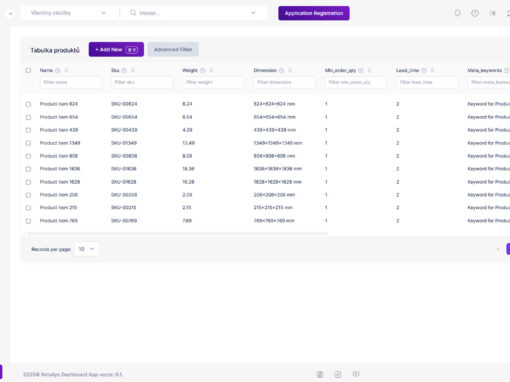Click the 'SKU-00654' cell
Viewport: 510px width, 382px height.
(124, 117)
